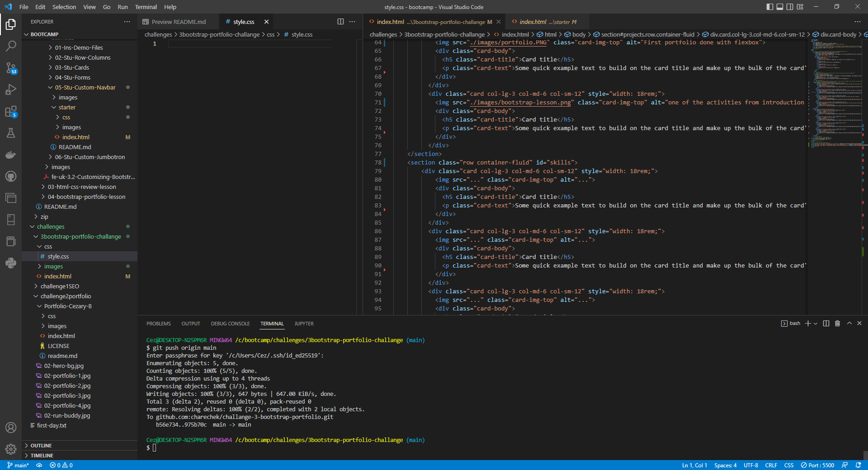
Task: Toggle bottom panel visibility in title bar
Action: [780, 7]
